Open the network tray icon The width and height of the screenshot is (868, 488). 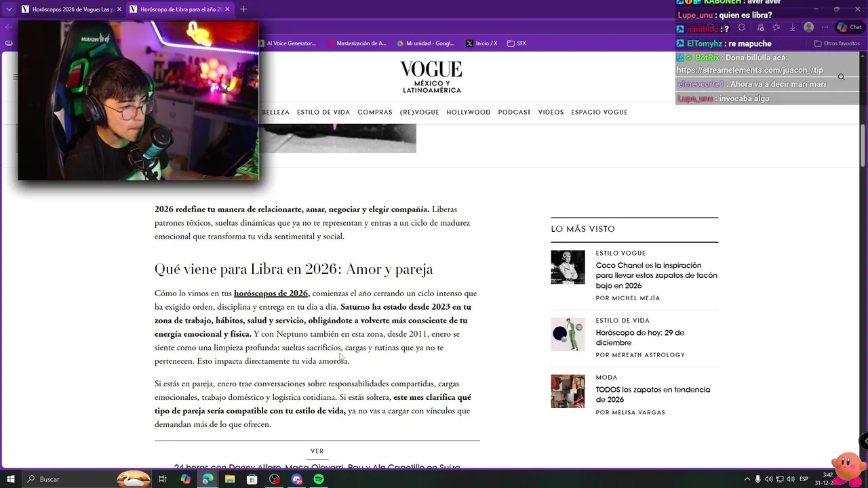780,479
